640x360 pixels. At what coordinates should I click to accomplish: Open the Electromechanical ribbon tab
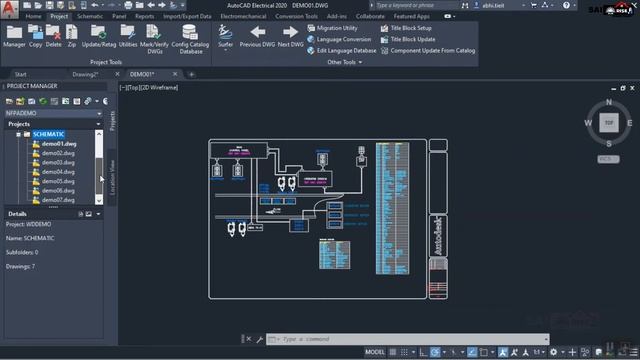point(243,16)
